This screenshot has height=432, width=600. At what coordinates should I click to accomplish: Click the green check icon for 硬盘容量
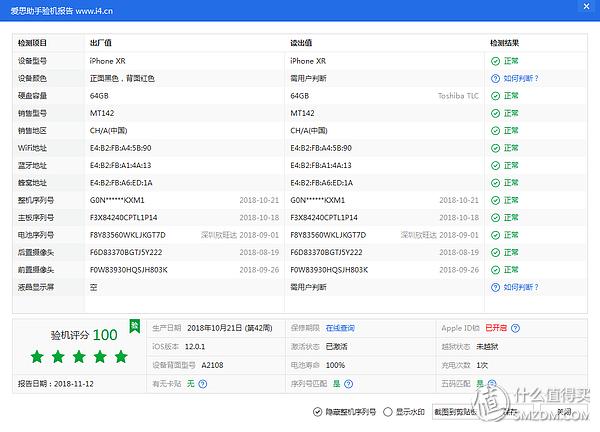pos(495,96)
